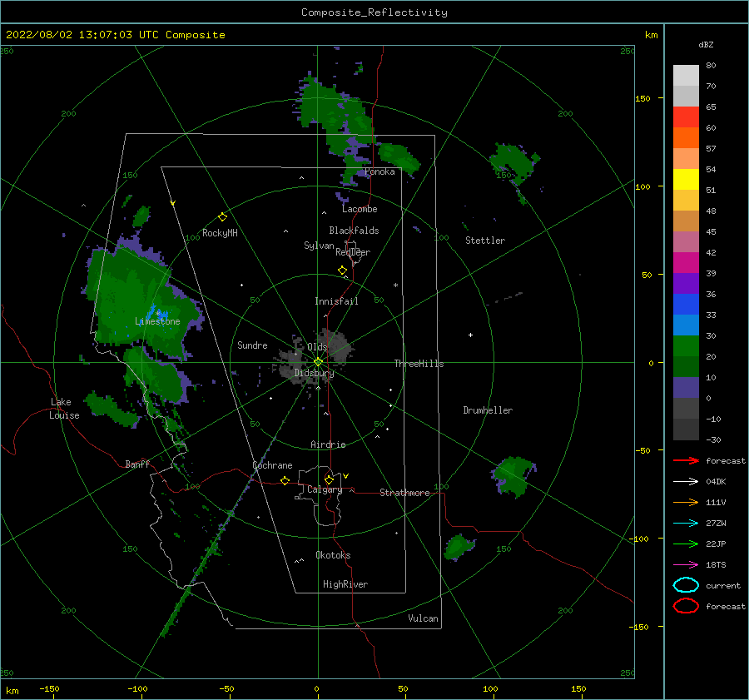The width and height of the screenshot is (749, 700).
Task: Select the slate 0-10 dBZ color swatch
Action: [x=686, y=387]
